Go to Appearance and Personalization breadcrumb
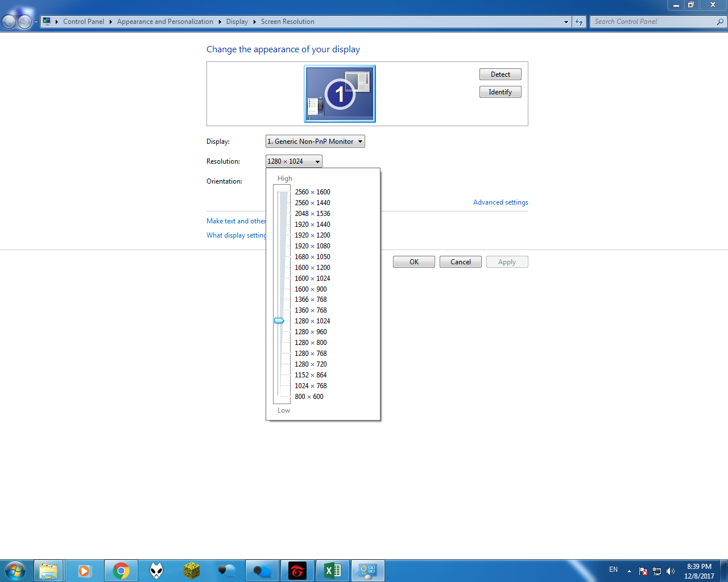Screen dimensions: 728x582 point(165,22)
